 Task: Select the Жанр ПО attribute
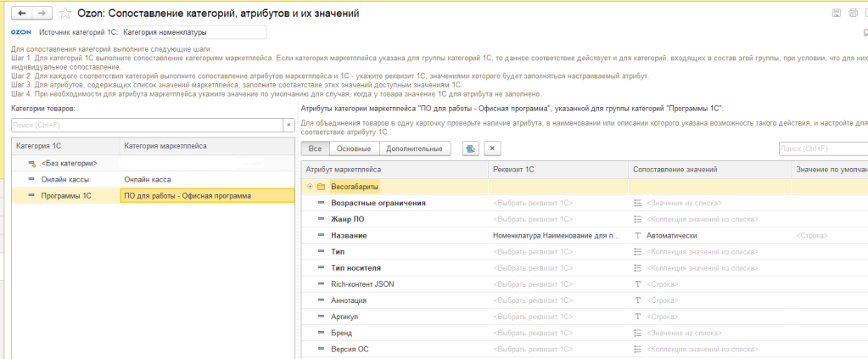click(x=348, y=219)
